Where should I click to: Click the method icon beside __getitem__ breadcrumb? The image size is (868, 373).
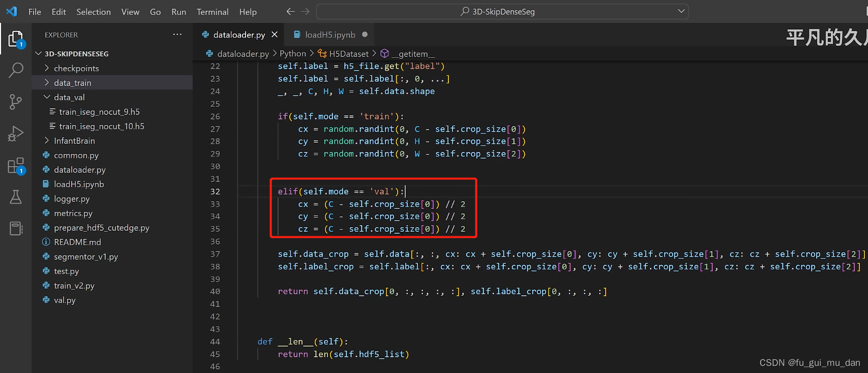(x=385, y=53)
